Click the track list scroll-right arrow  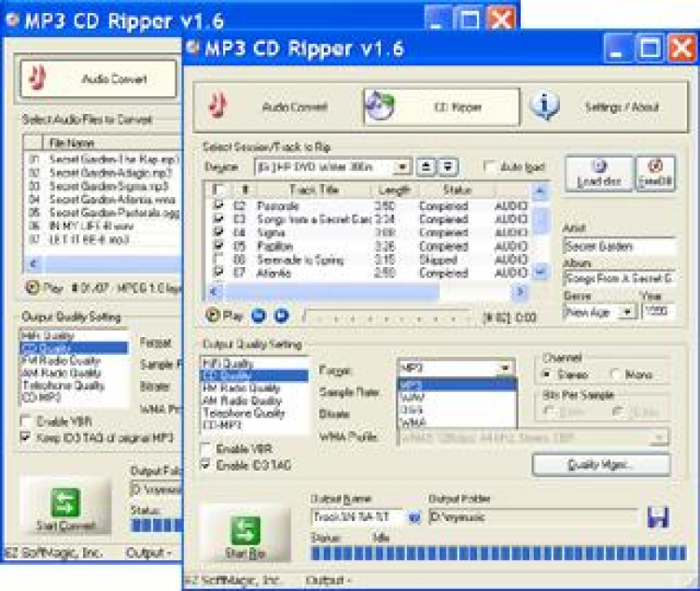pos(520,291)
